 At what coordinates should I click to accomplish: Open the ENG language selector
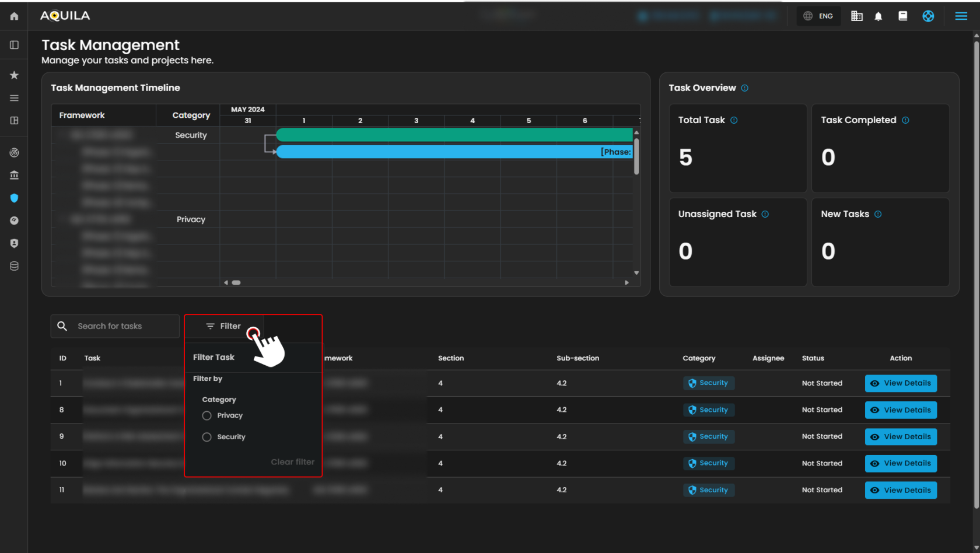(818, 16)
